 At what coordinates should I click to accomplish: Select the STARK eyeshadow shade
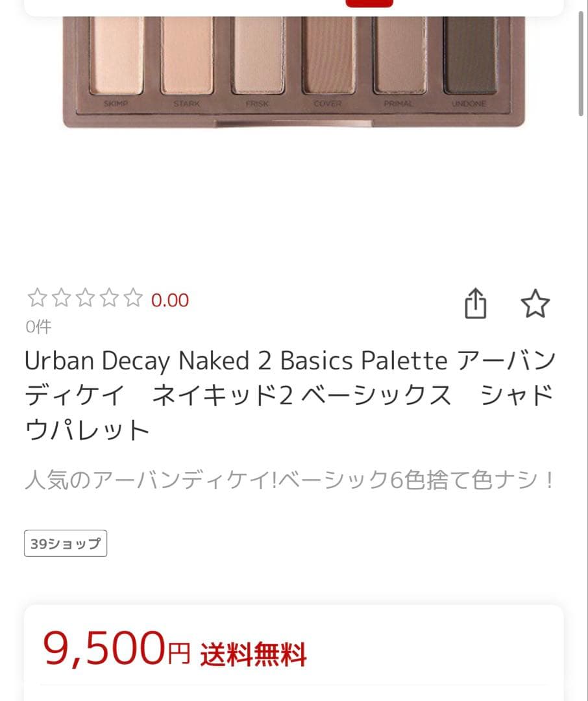[187, 55]
